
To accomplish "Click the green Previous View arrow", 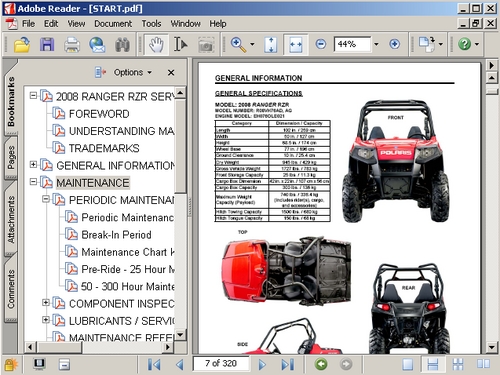I will [x=321, y=364].
